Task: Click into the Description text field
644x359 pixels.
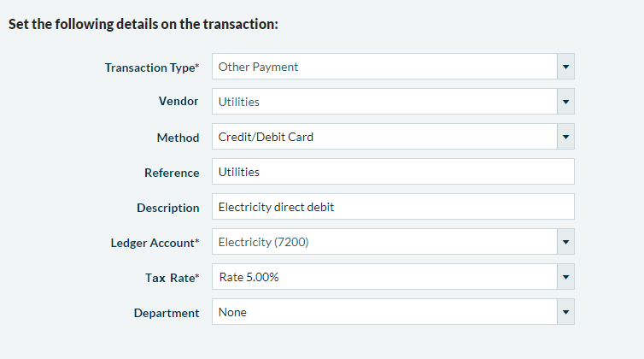Action: click(393, 207)
